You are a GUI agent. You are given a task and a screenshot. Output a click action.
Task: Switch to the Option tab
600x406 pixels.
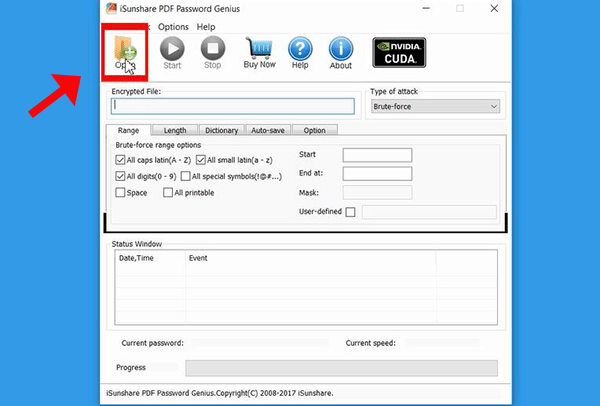pos(315,130)
